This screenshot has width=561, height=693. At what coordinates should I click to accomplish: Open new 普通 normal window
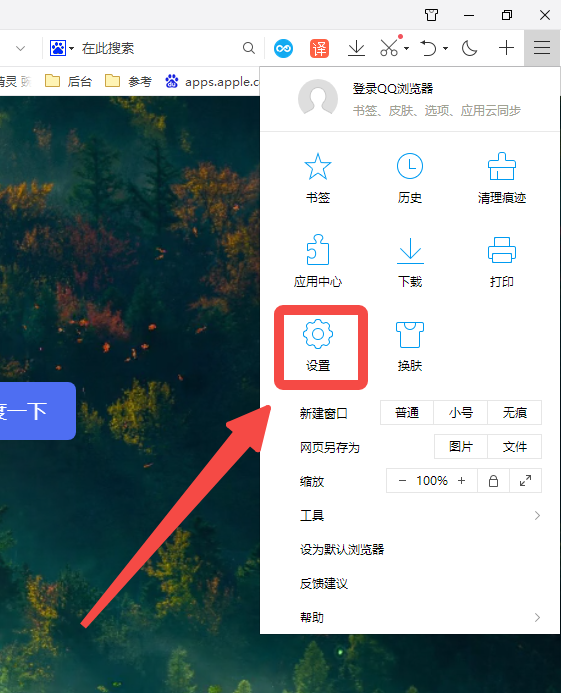tap(407, 413)
